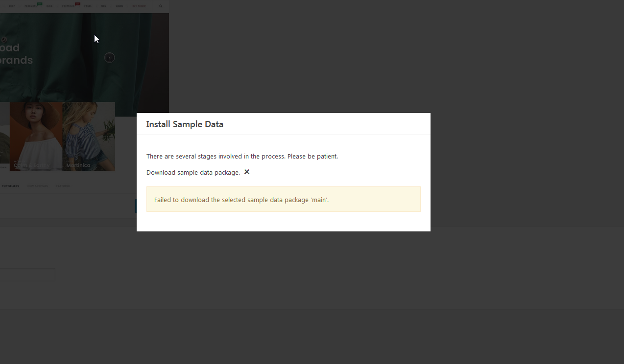Click the failed X mark beside download step
The image size is (624, 364).
pos(247,172)
